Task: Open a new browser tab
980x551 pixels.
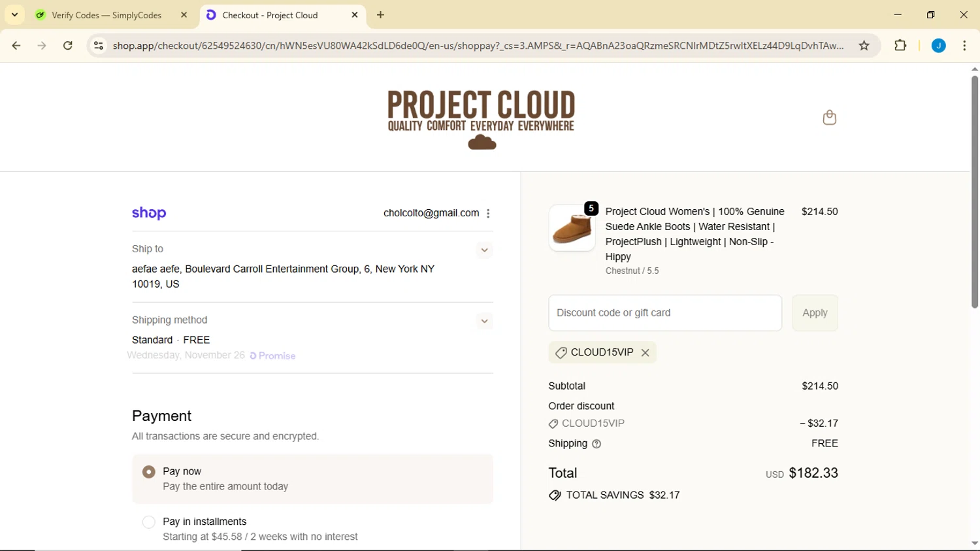Action: [x=381, y=15]
